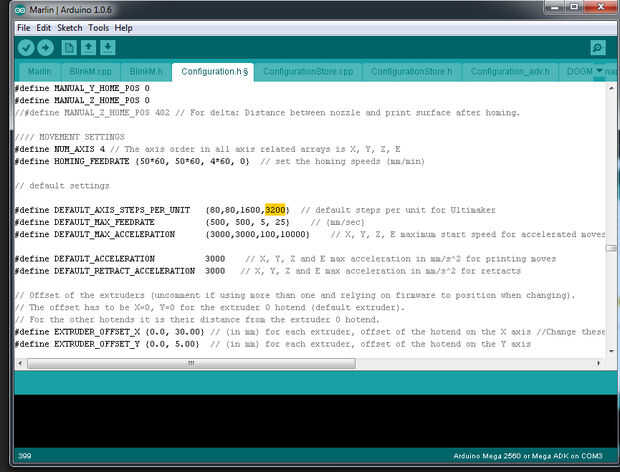Minimize the Arduino window
Viewport: 620px width, 472px height.
555,7
